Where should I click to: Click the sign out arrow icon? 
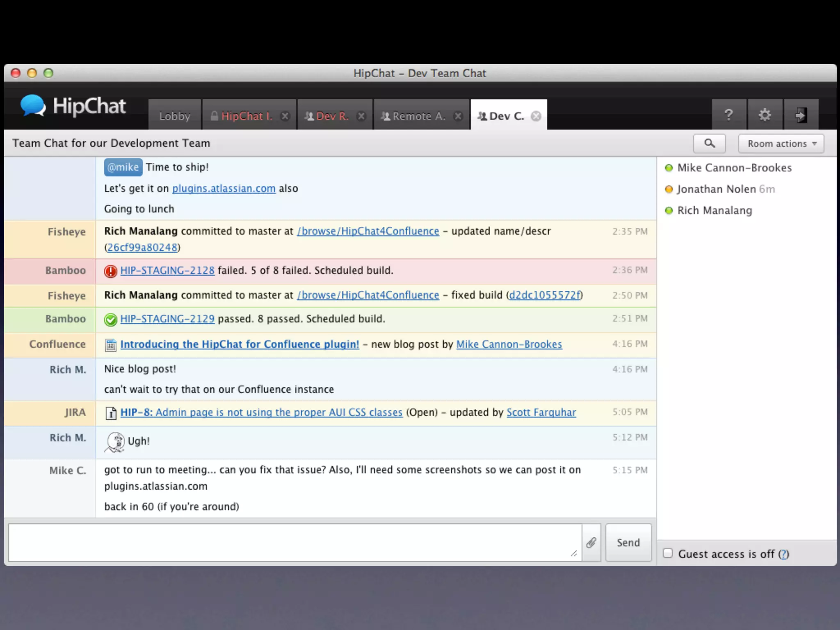point(801,115)
